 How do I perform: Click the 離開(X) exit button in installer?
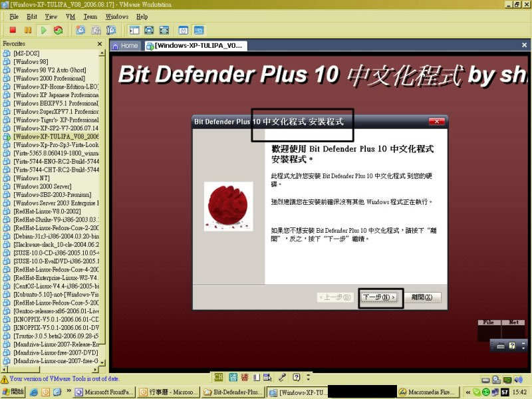422,297
